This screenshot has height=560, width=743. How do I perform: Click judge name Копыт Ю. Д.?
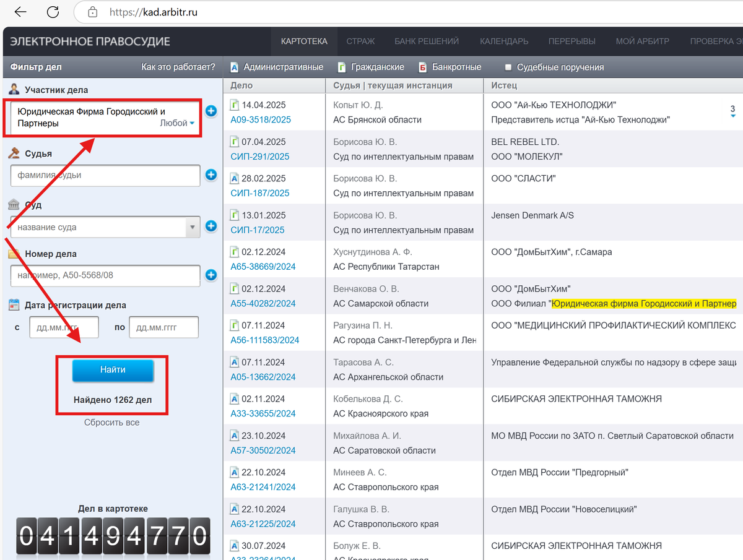click(358, 105)
